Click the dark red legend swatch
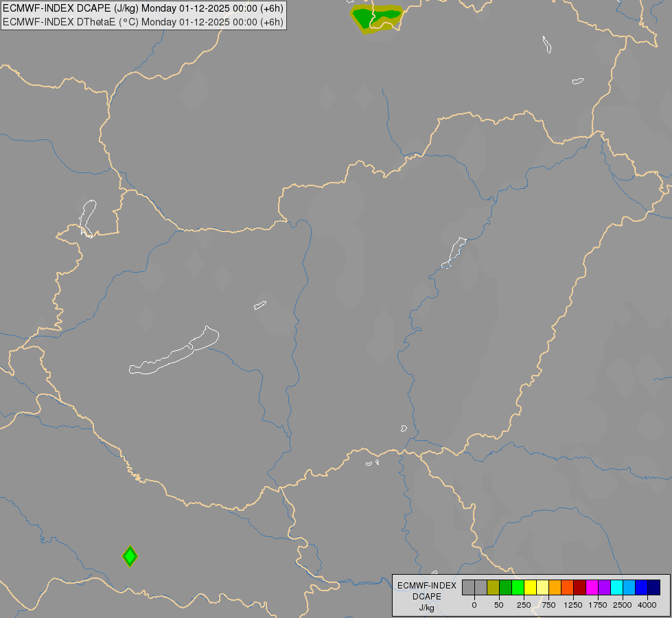Image resolution: width=672 pixels, height=618 pixels. (580, 587)
